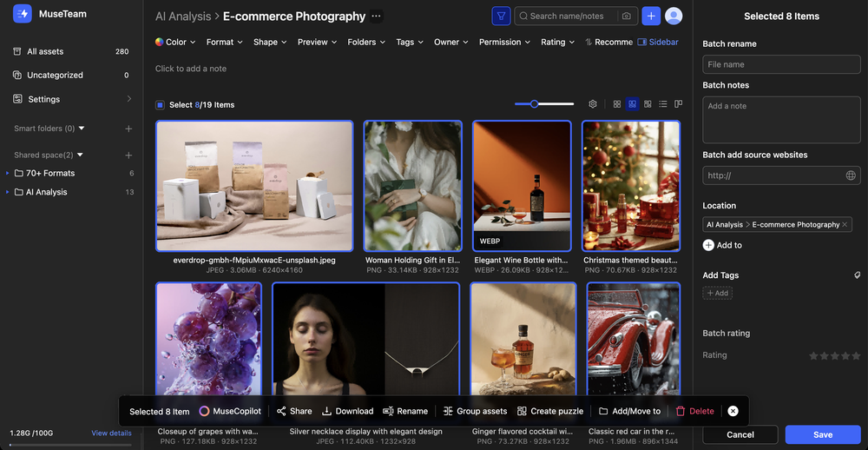Open image search via camera icon
This screenshot has width=868, height=450.
626,16
